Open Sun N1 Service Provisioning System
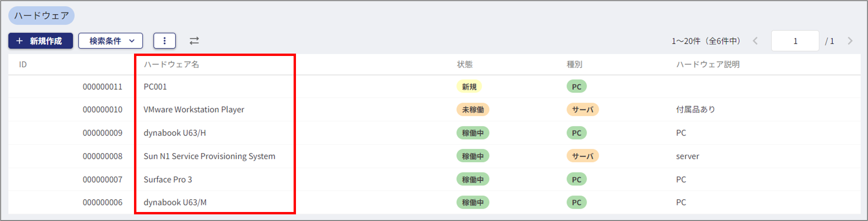This screenshot has height=221, width=868. tap(209, 156)
